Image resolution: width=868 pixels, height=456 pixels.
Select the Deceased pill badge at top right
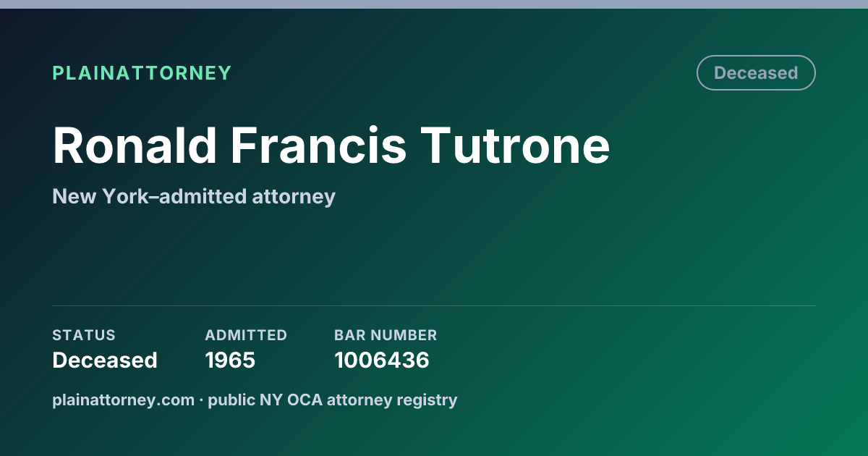[756, 73]
